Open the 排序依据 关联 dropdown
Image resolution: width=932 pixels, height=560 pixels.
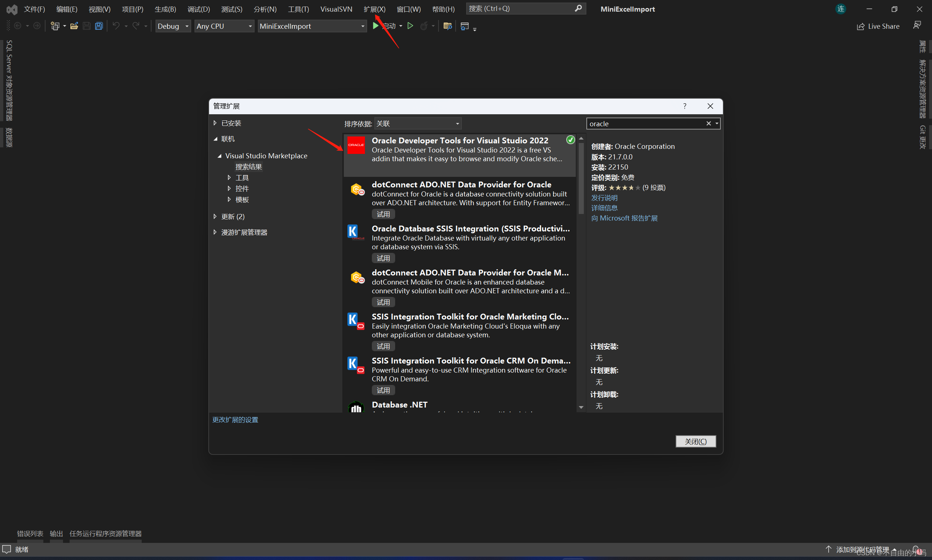pos(417,123)
